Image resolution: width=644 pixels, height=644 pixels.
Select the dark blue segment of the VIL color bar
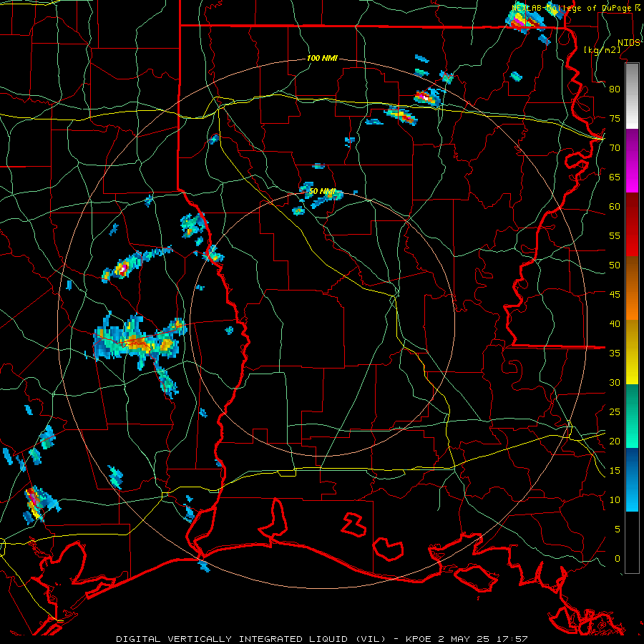pos(632,464)
